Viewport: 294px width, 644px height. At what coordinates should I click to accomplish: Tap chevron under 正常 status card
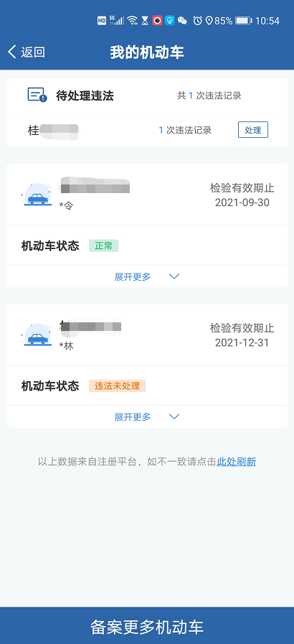tap(174, 276)
